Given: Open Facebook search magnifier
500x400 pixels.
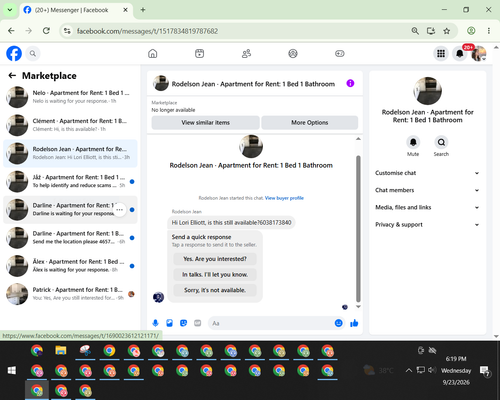Looking at the screenshot, I should (x=33, y=53).
